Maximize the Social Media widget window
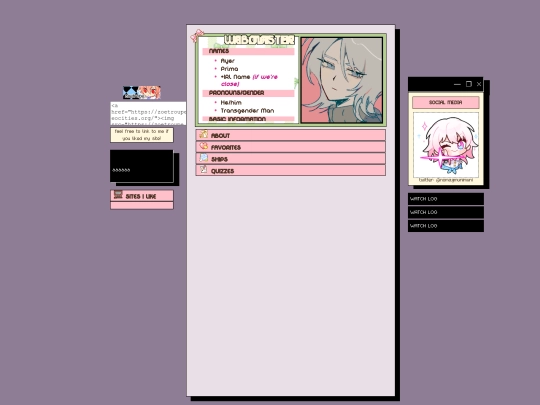The height and width of the screenshot is (405, 540). point(469,84)
